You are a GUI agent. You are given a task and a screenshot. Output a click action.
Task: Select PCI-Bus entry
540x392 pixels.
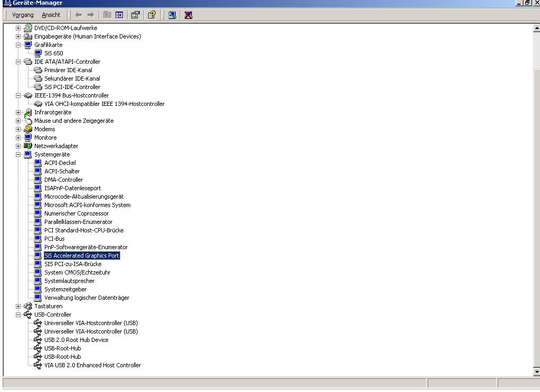tap(54, 239)
